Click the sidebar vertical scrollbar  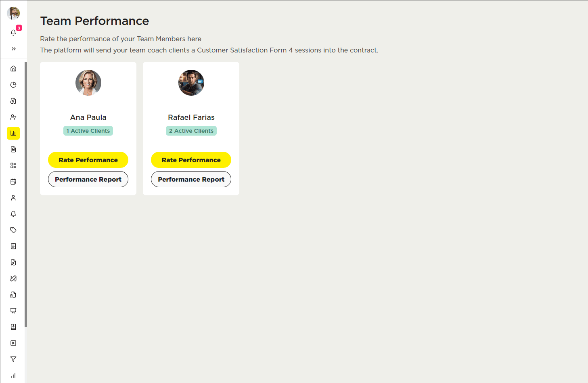pyautogui.click(x=26, y=194)
